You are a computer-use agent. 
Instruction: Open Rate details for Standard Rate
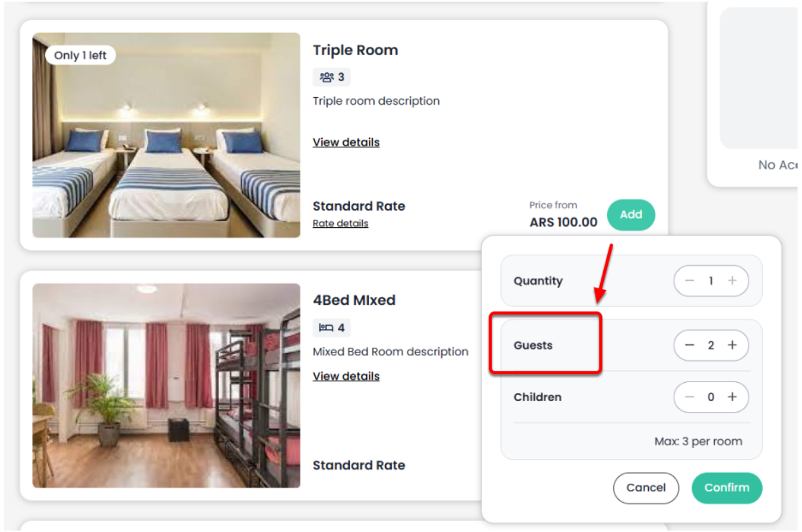340,223
